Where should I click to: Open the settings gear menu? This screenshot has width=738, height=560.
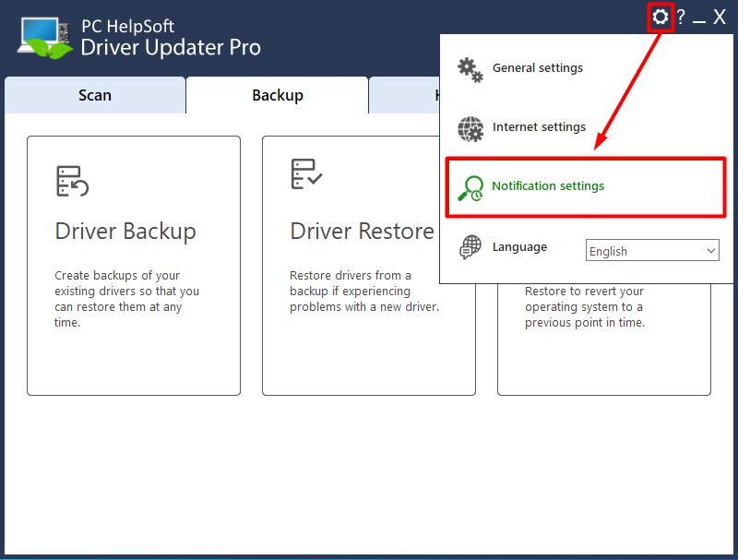[661, 18]
